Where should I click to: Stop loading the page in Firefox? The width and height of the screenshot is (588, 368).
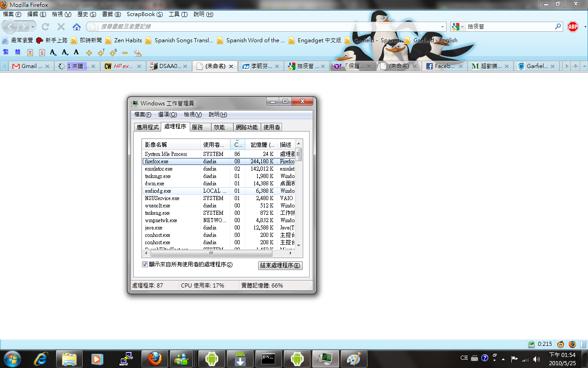[x=61, y=27]
